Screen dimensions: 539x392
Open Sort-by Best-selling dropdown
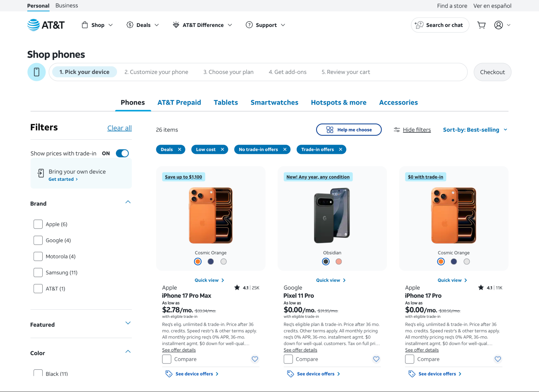point(475,130)
